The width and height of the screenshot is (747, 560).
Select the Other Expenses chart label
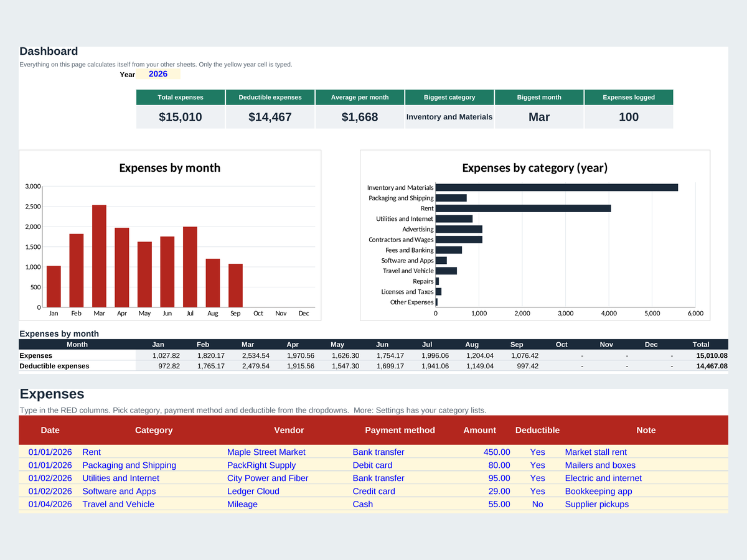pyautogui.click(x=411, y=302)
